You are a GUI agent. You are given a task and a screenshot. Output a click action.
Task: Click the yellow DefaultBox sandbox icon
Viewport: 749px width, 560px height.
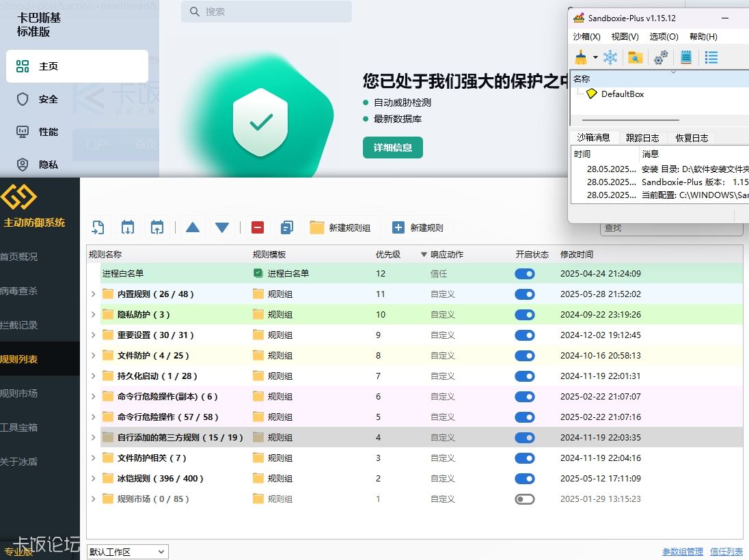coord(591,94)
